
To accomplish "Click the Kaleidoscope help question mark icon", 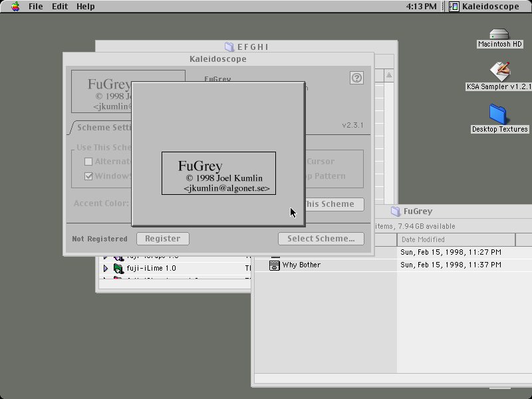I will click(x=356, y=78).
